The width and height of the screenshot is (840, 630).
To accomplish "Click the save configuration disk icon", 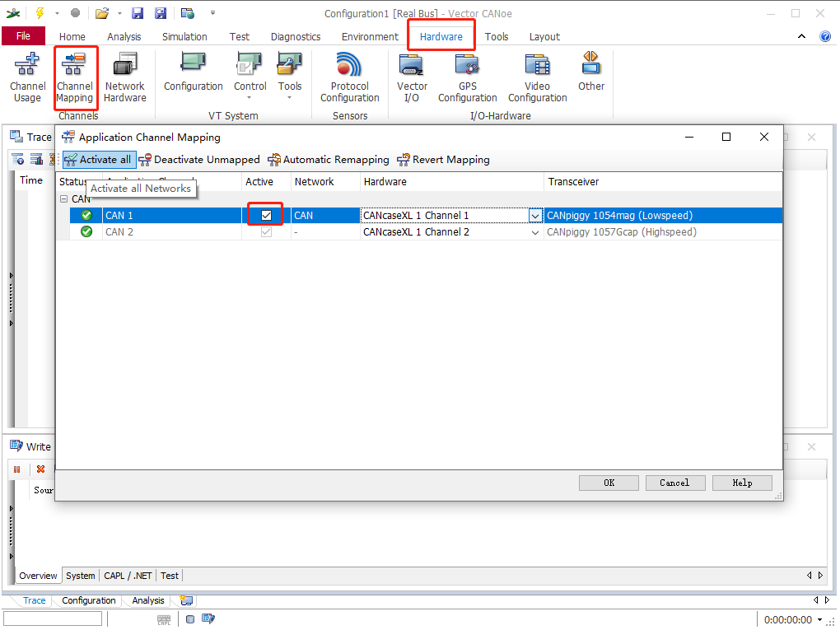I will [138, 13].
